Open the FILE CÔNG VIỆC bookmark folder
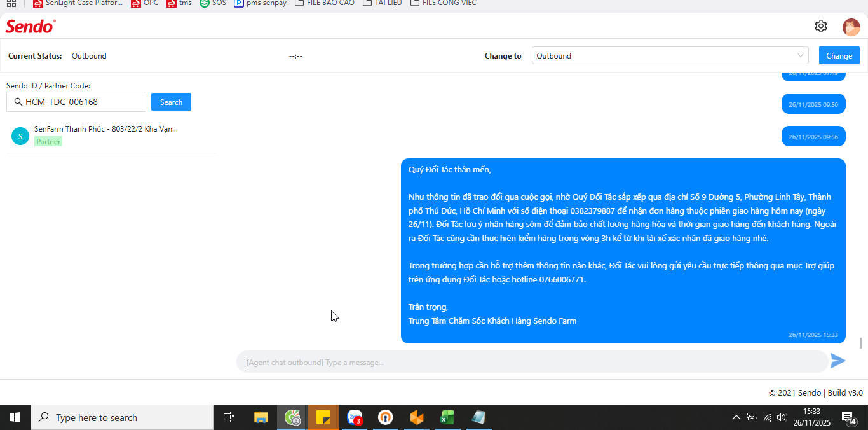The image size is (868, 430). tap(444, 3)
